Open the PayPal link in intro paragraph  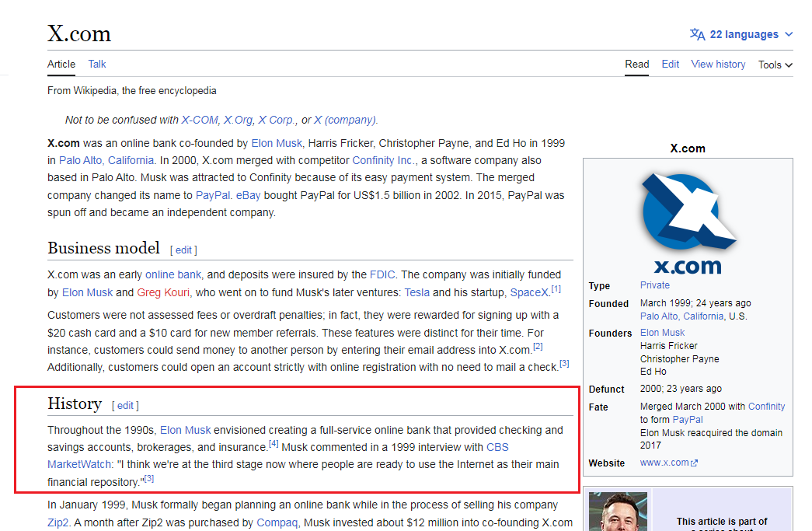pos(213,196)
